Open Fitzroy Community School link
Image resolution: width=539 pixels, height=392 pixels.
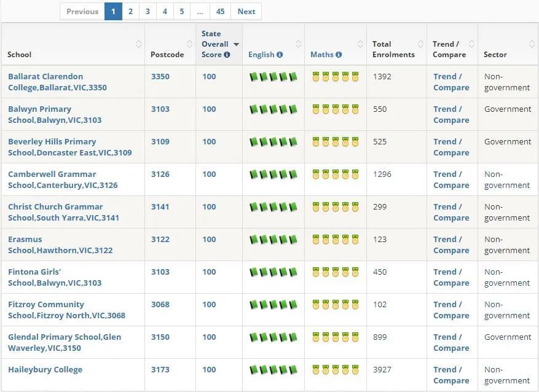tap(67, 310)
